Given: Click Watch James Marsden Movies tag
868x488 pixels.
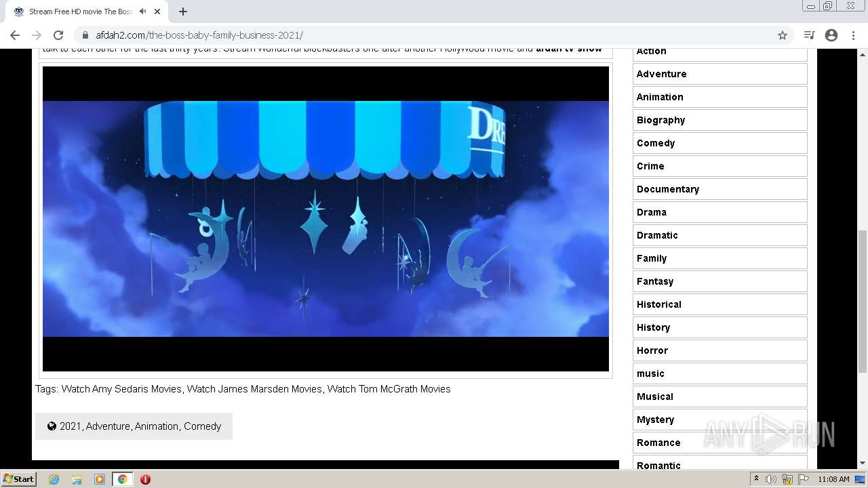Looking at the screenshot, I should [254, 389].
